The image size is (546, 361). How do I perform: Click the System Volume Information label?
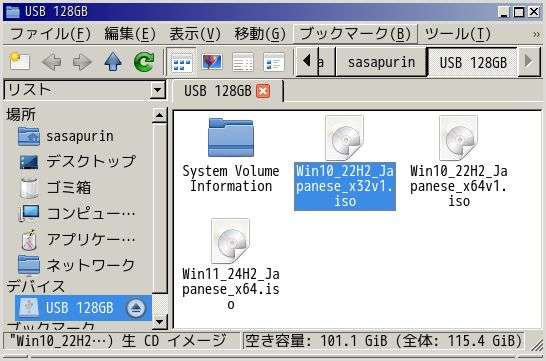[x=231, y=179]
